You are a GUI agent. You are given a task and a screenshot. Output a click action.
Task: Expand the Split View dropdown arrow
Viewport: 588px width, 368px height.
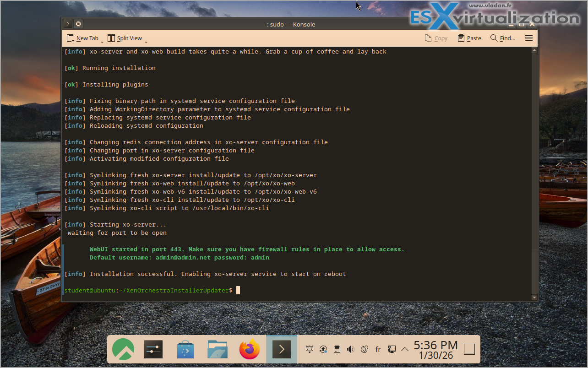146,41
